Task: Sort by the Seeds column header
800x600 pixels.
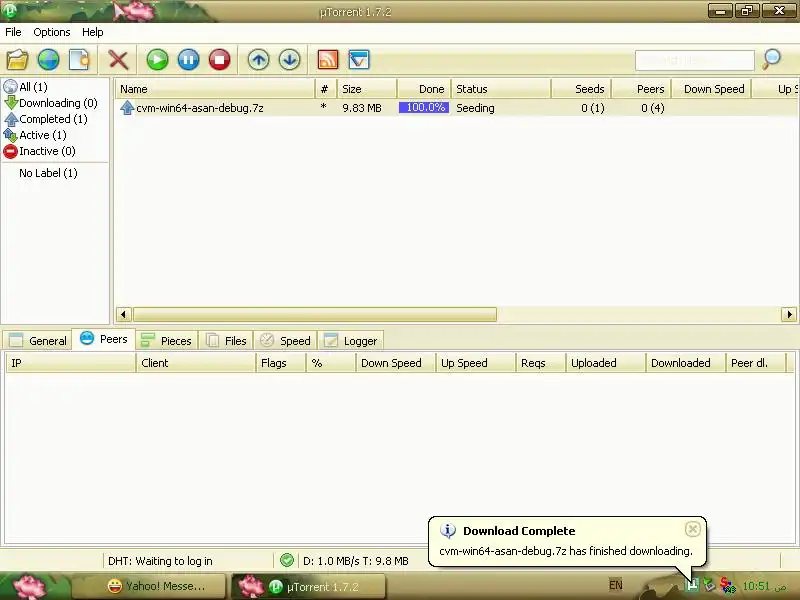Action: point(581,89)
